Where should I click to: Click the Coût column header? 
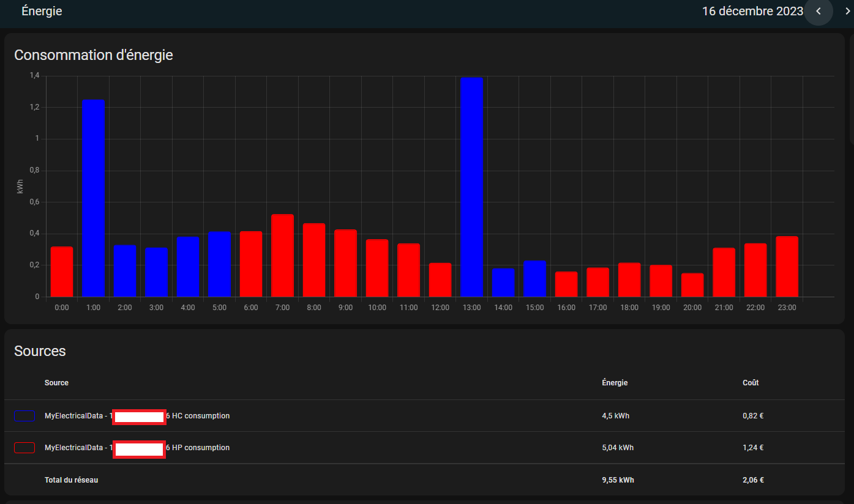751,383
